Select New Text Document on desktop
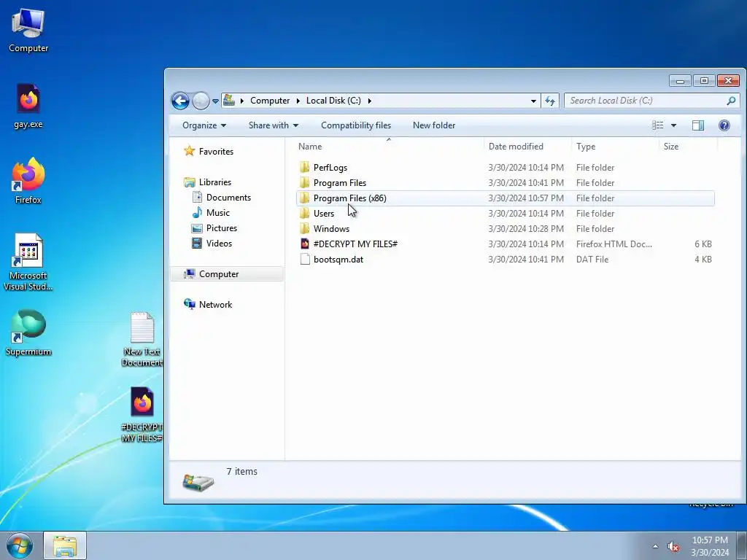The image size is (747, 560). pyautogui.click(x=142, y=339)
